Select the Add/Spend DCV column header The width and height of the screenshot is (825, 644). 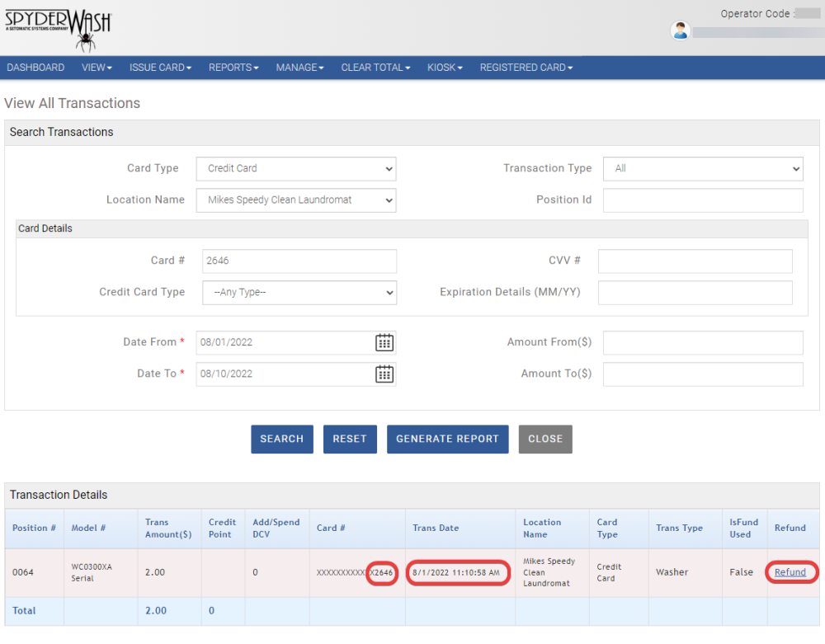pyautogui.click(x=276, y=529)
